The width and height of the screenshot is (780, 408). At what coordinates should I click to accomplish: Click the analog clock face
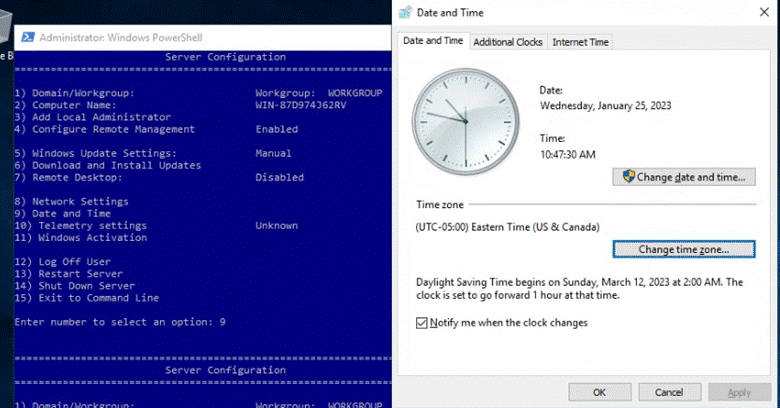466,121
